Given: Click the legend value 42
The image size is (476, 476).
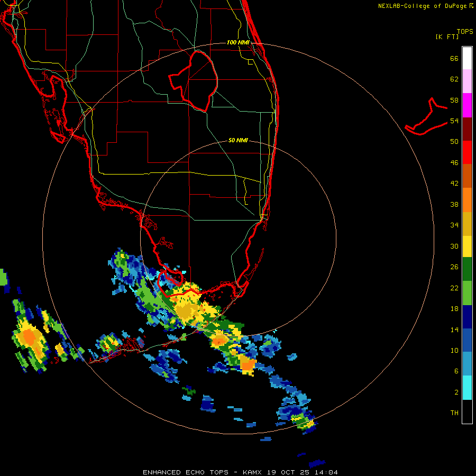Looking at the screenshot, I should tap(454, 184).
